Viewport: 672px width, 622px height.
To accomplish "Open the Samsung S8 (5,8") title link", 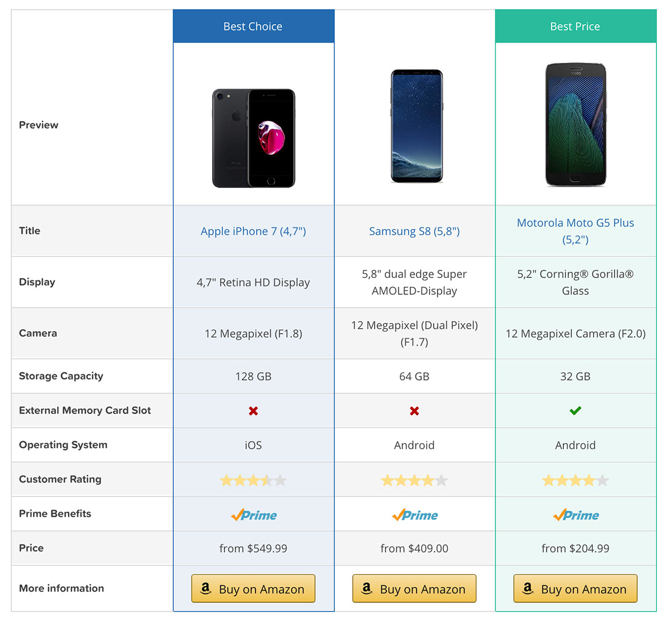I will pyautogui.click(x=414, y=231).
